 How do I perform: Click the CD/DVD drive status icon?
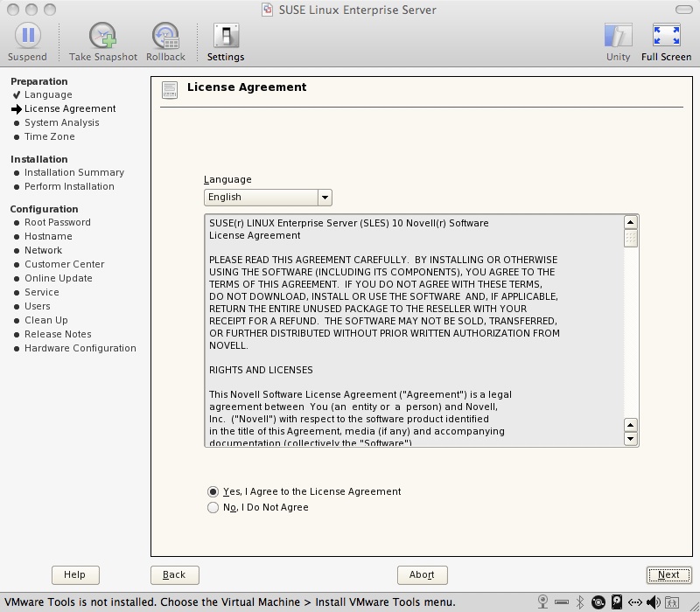598,602
